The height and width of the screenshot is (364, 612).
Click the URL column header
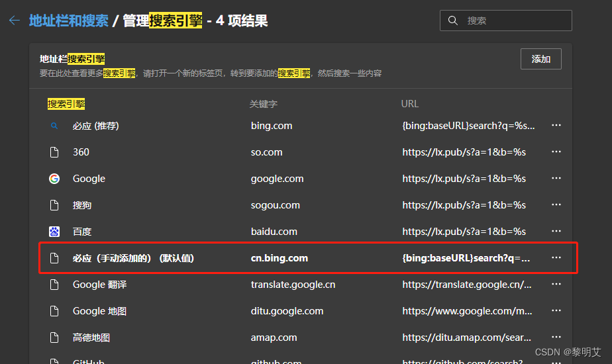pos(410,104)
